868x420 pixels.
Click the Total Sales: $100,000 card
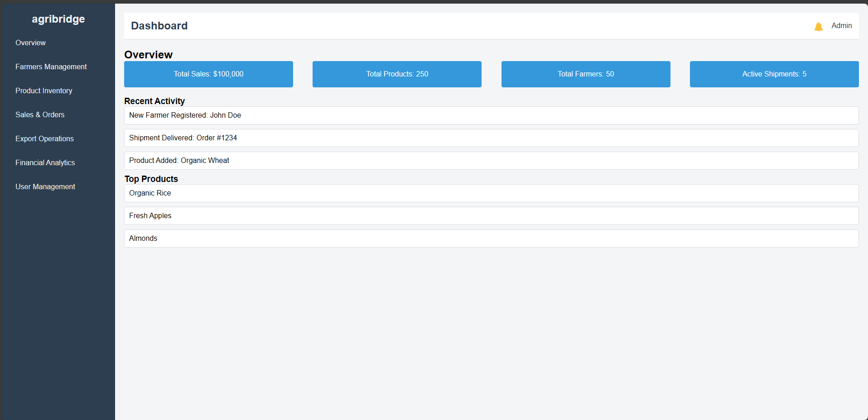(x=208, y=74)
